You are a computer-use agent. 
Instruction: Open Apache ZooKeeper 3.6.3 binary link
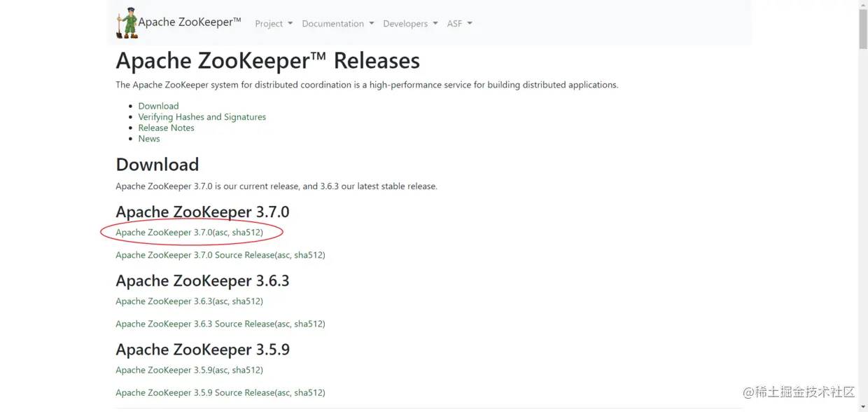coord(164,301)
